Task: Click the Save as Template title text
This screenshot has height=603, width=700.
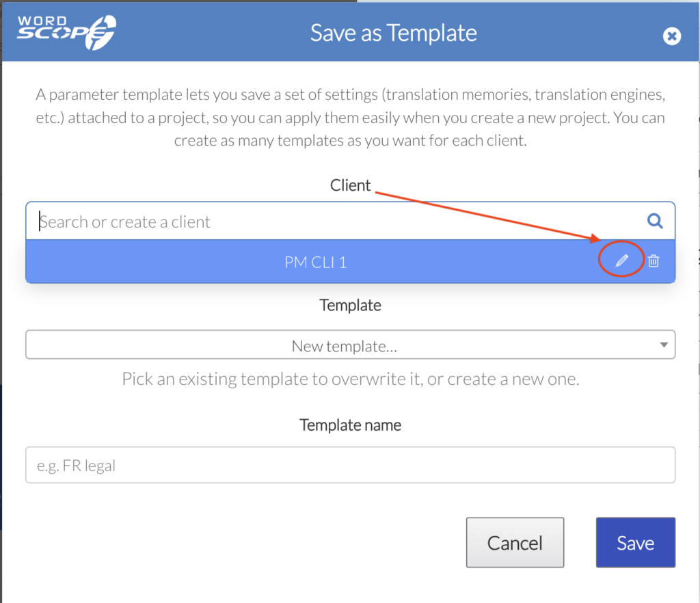Action: [x=393, y=33]
